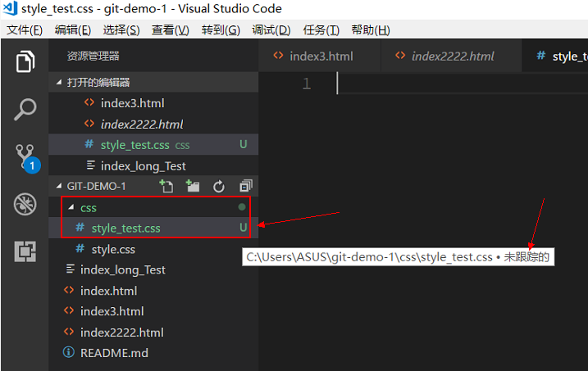This screenshot has width=588, height=371.
Task: Open index.html in file tree
Action: (x=153, y=291)
